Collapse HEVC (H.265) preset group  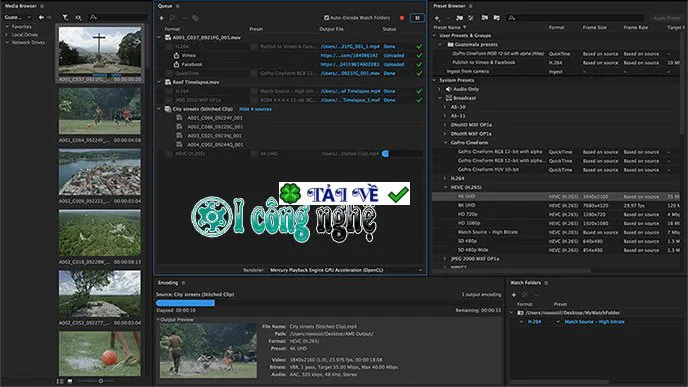click(x=445, y=187)
